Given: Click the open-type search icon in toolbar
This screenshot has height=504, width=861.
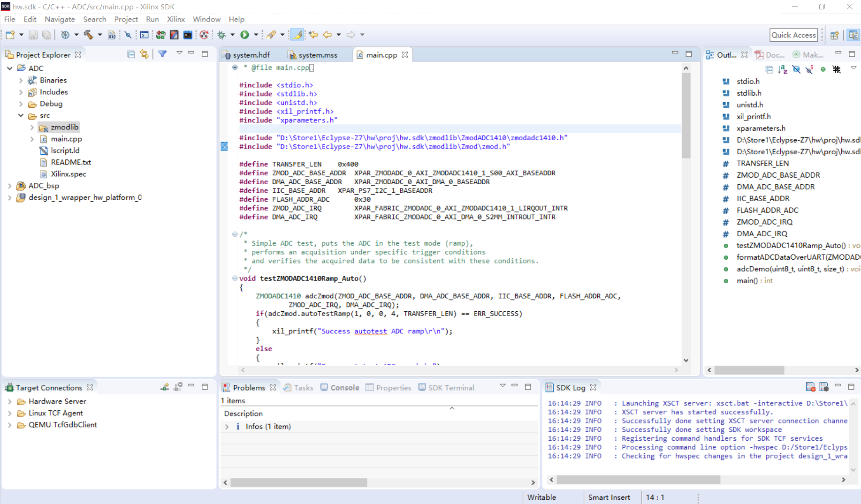Looking at the screenshot, I should [271, 35].
